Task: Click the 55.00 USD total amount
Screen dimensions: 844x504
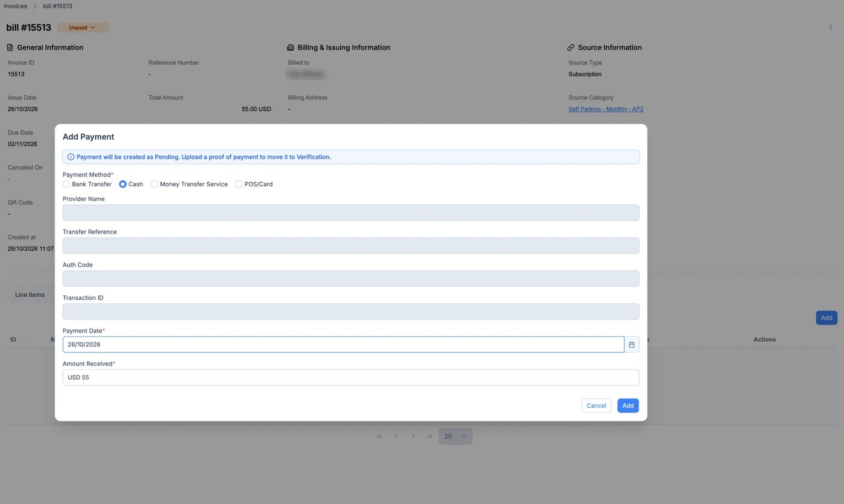Action: coord(256,109)
